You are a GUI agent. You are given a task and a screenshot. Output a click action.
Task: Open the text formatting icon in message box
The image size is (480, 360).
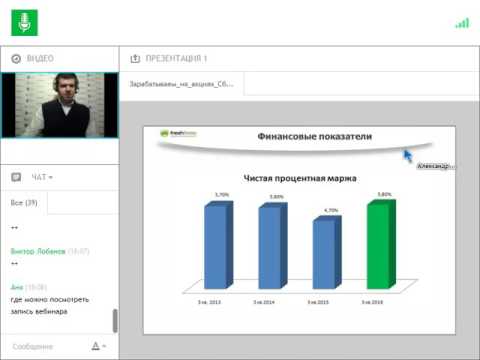point(95,346)
